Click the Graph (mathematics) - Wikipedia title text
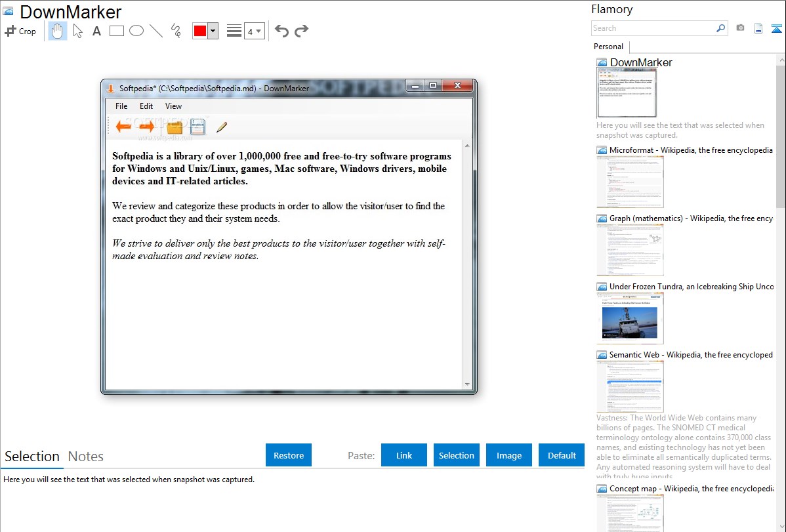 (x=692, y=218)
